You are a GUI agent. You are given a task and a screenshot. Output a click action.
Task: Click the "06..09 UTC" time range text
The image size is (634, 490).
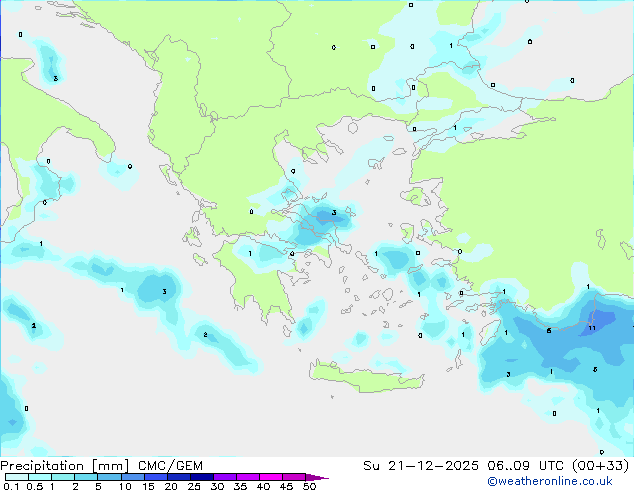tap(526, 466)
